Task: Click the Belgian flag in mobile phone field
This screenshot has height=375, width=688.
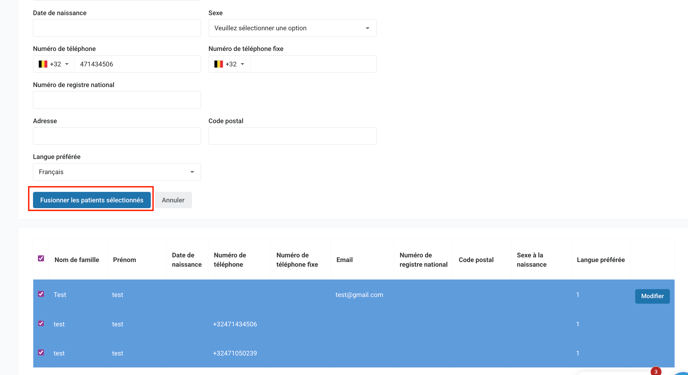Action: tap(43, 64)
